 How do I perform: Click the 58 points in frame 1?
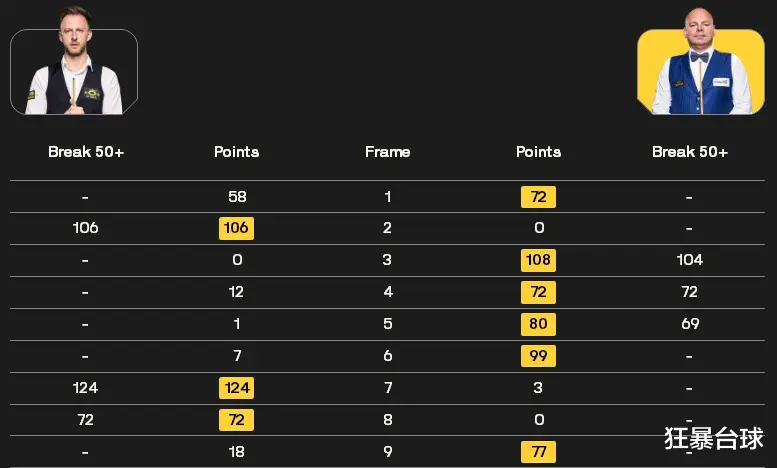pos(237,197)
